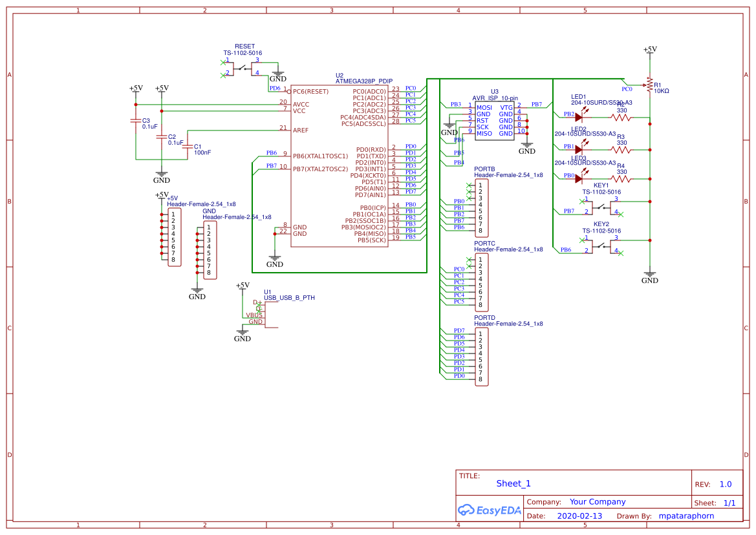
Task: Click the REV 1.0 revision field
Action: [725, 483]
